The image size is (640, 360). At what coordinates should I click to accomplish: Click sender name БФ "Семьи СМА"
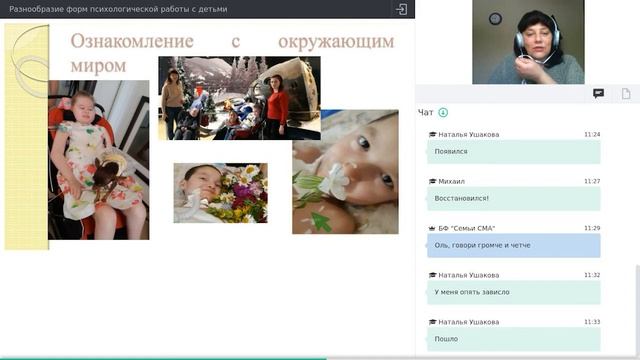[467, 228]
